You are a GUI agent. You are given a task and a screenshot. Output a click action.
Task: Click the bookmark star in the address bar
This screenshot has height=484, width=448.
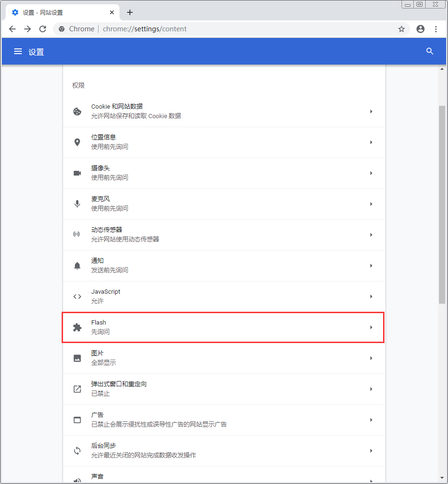(402, 29)
